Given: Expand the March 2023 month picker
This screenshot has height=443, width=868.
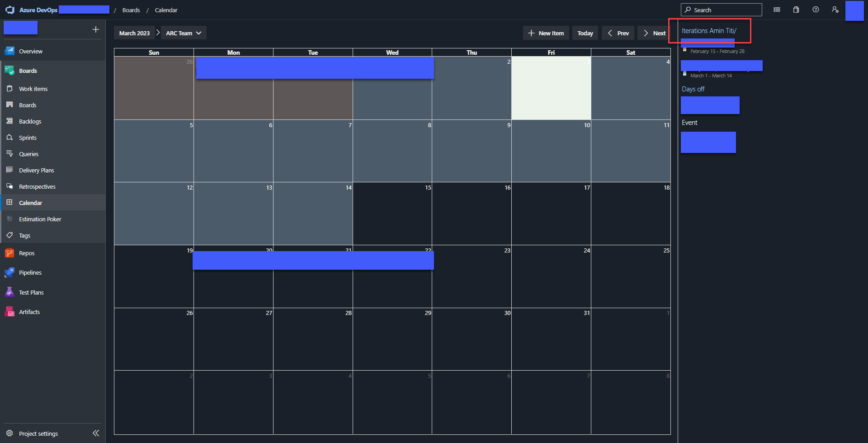Looking at the screenshot, I should [x=134, y=33].
